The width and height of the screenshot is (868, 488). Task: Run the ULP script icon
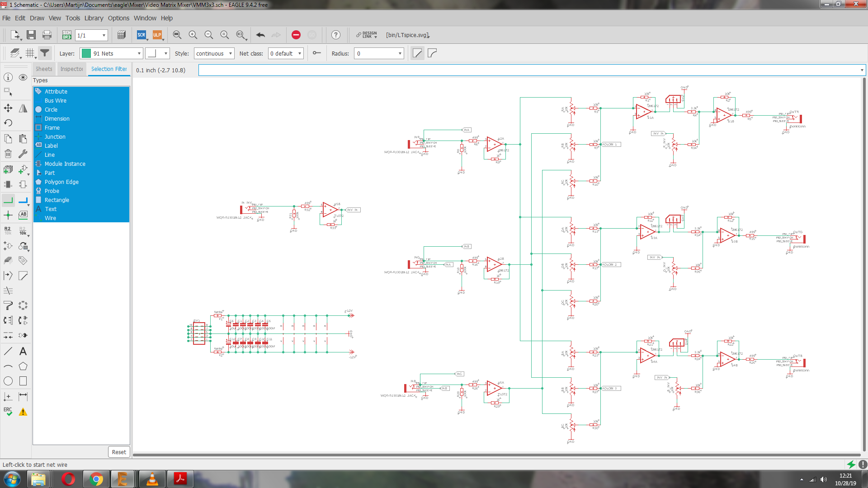157,35
